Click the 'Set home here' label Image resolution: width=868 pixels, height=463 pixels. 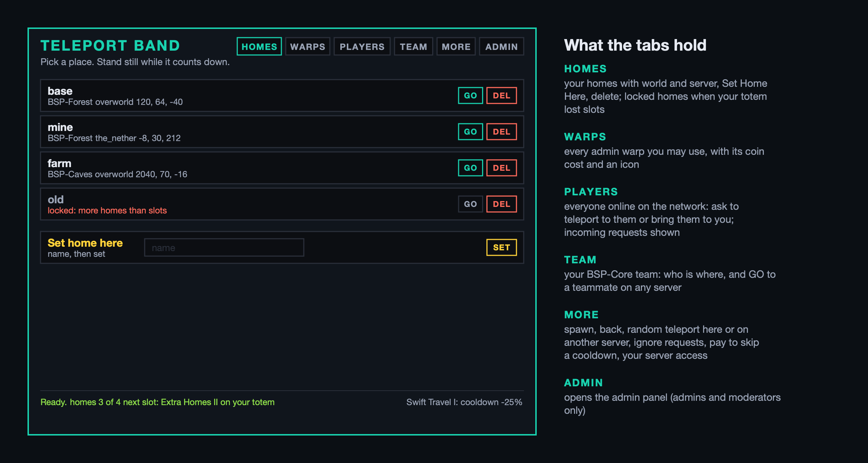pos(85,243)
